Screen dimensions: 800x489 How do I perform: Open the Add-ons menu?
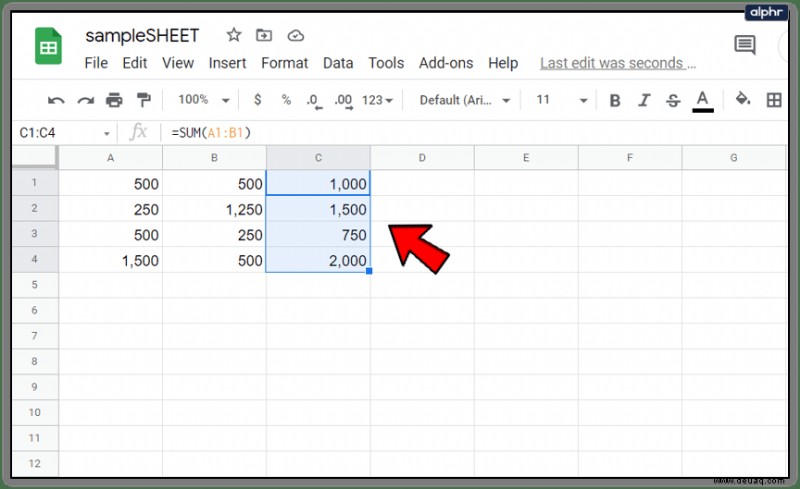446,63
